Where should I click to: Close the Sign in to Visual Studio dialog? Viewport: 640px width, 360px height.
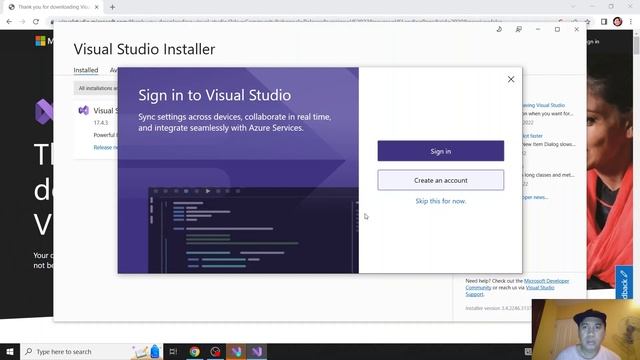point(511,79)
